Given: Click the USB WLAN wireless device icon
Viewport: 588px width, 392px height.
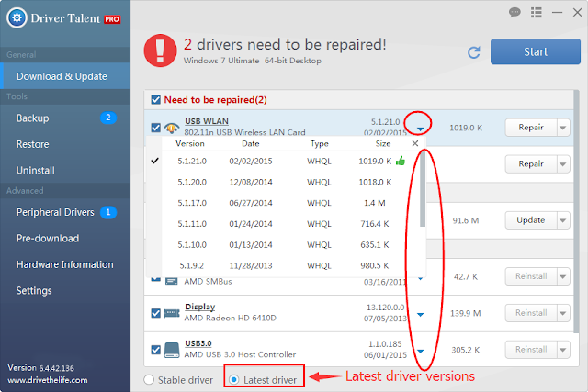Looking at the screenshot, I should point(172,128).
